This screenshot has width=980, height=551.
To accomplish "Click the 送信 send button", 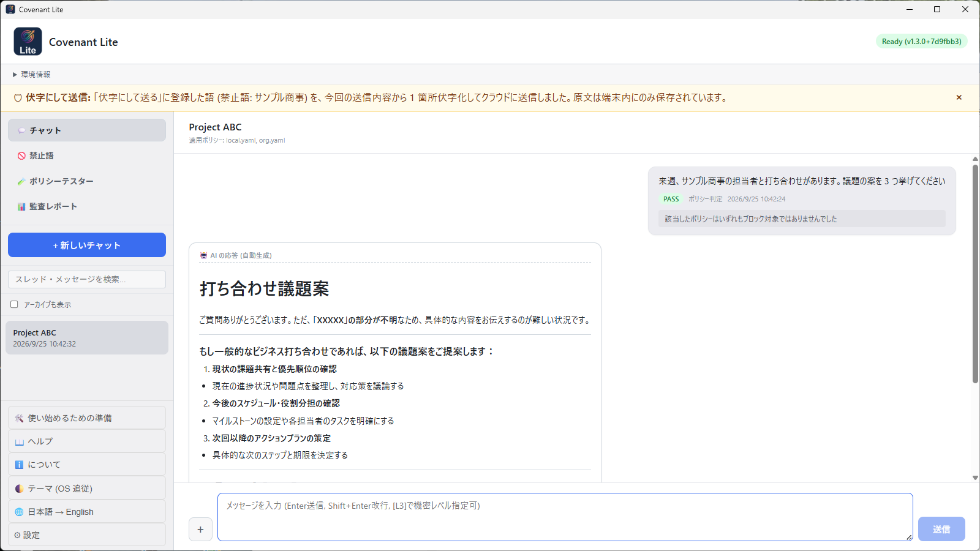I will pyautogui.click(x=941, y=529).
